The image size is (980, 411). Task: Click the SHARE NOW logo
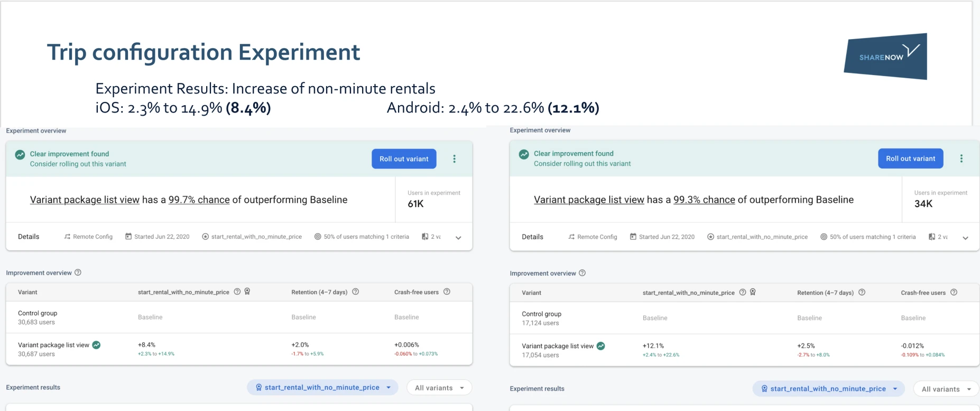885,57
